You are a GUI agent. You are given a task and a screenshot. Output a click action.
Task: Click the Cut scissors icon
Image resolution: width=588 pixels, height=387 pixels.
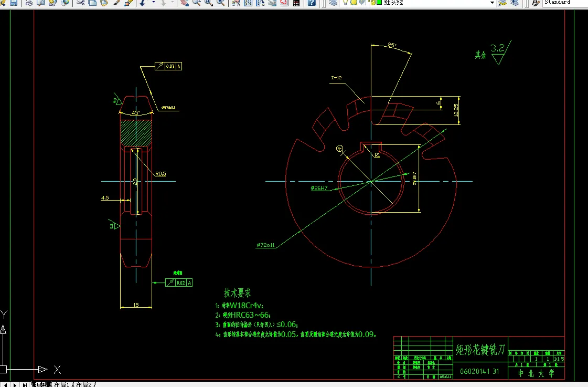tap(80, 3)
